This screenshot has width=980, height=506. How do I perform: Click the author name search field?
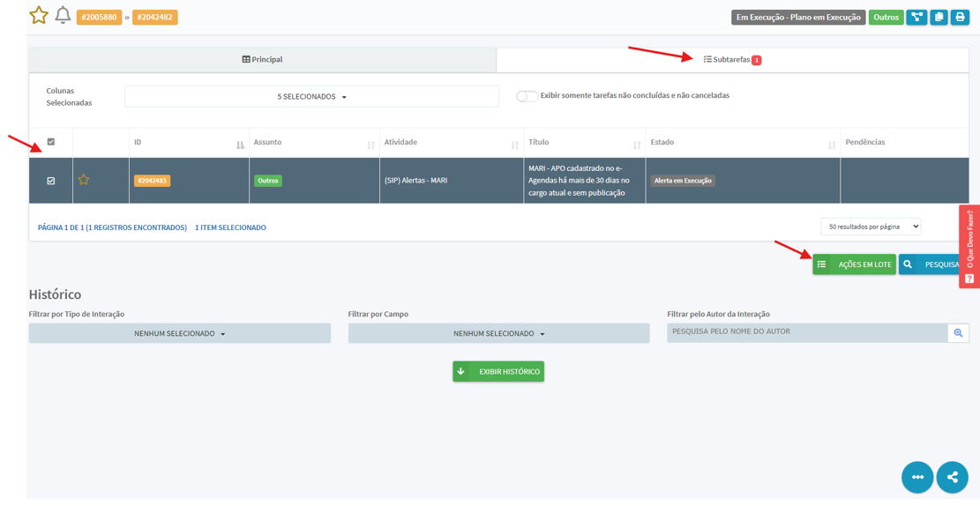807,333
